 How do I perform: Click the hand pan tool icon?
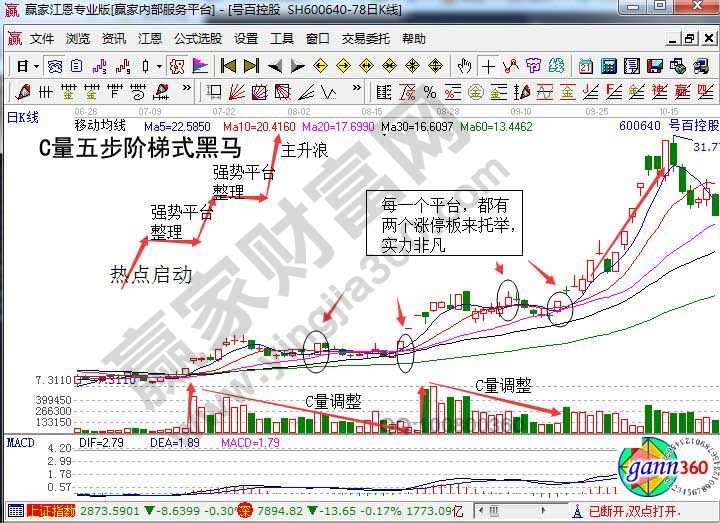[465, 66]
